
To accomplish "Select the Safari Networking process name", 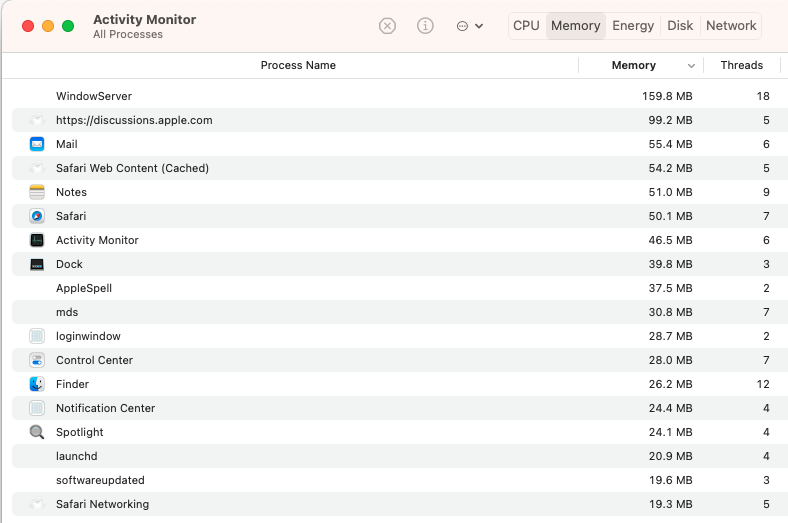I will point(103,504).
